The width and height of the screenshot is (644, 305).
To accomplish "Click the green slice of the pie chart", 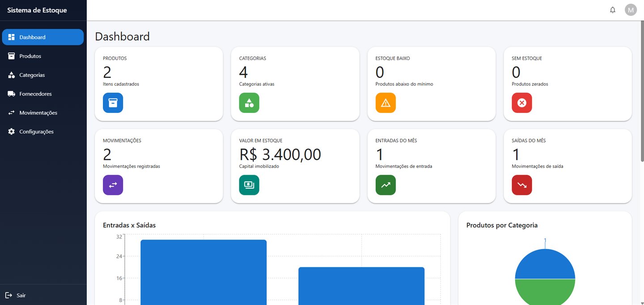I will (545, 292).
